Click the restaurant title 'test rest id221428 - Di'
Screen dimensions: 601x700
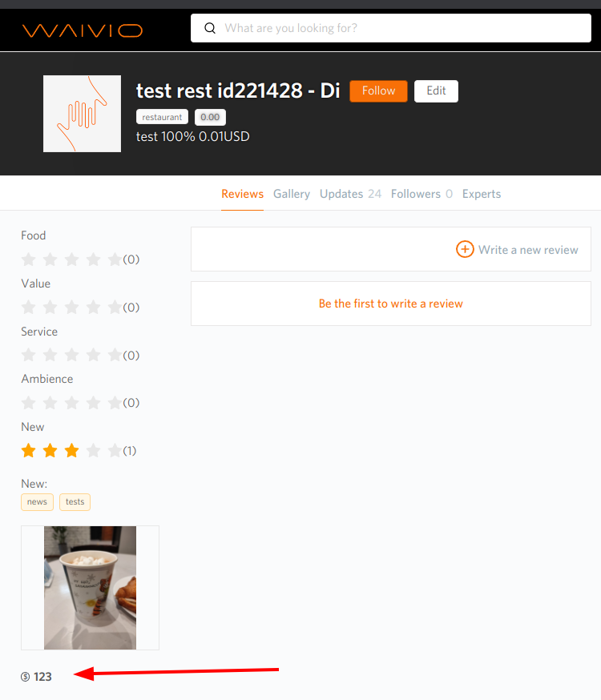tap(238, 91)
